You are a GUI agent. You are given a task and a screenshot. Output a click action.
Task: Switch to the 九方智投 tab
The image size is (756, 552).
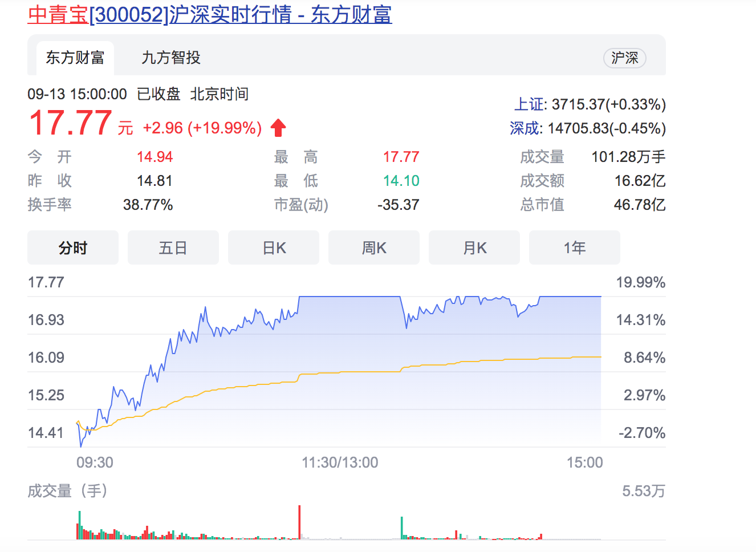click(171, 58)
